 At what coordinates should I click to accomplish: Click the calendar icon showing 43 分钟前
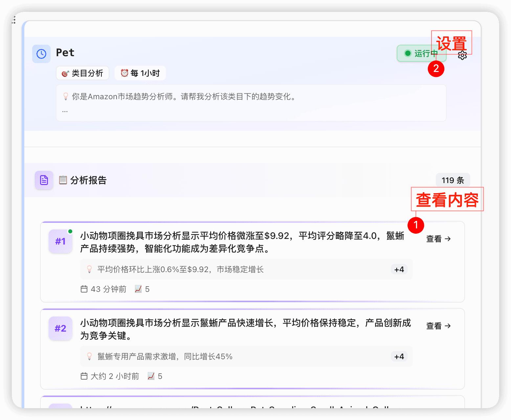pyautogui.click(x=84, y=289)
